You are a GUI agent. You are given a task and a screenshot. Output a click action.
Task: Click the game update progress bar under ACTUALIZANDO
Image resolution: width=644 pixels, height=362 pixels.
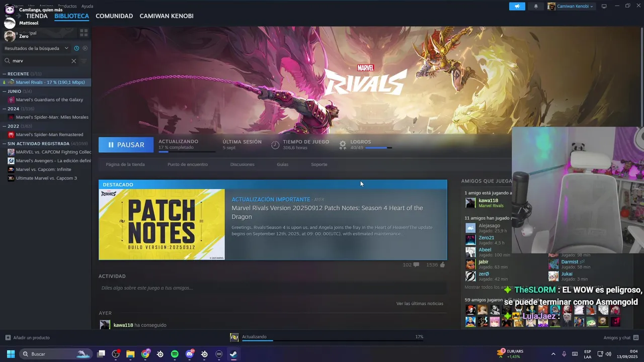pos(187,151)
